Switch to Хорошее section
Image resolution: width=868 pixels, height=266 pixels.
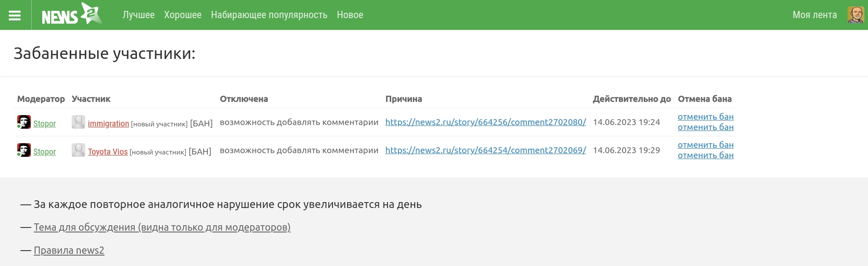click(x=183, y=15)
